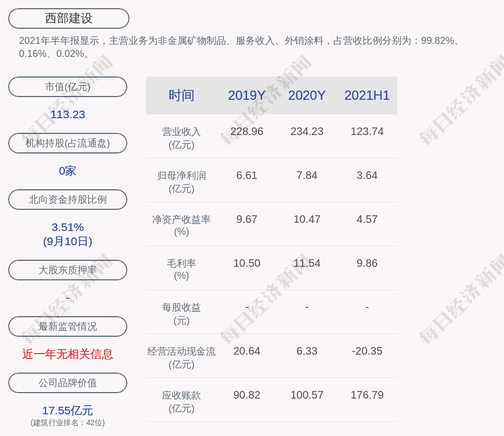Image resolution: width=504 pixels, height=436 pixels.
Task: Click the net profit value 7.84
Action: coord(307,176)
